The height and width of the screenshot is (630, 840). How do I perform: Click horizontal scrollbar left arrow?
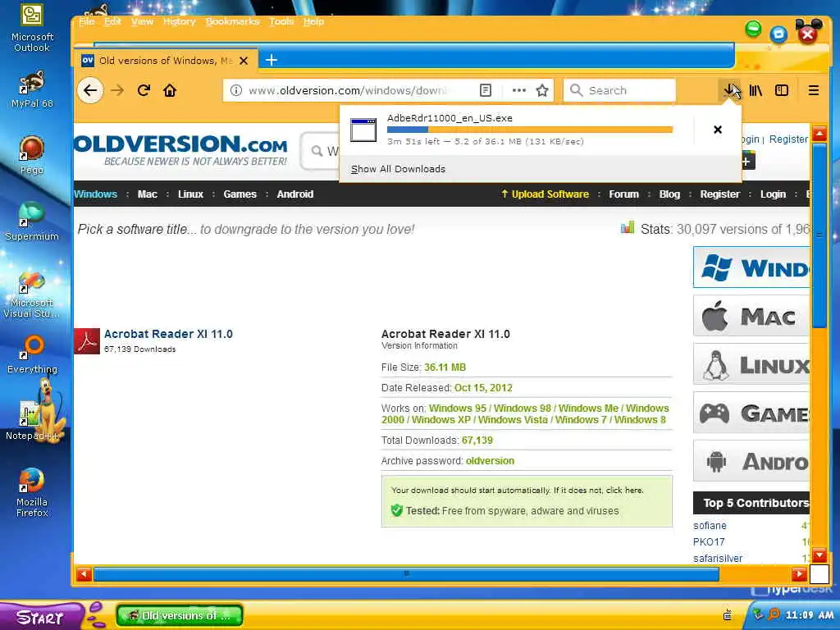[x=84, y=574]
